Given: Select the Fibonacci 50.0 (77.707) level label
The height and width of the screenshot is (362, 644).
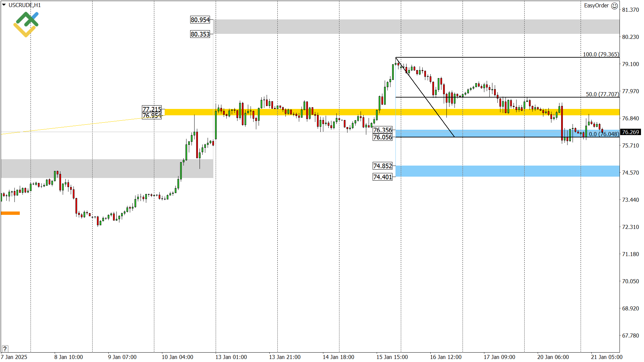Looking at the screenshot, I should (x=602, y=94).
